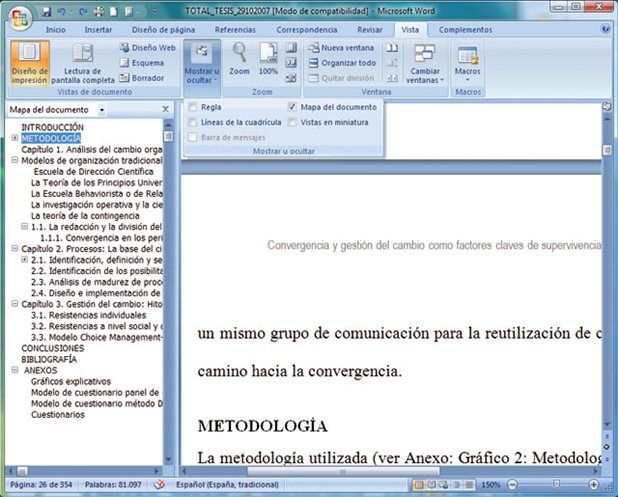Image resolution: width=618 pixels, height=497 pixels.
Task: Click the document horizontal scrollbar thumb
Action: 343,471
